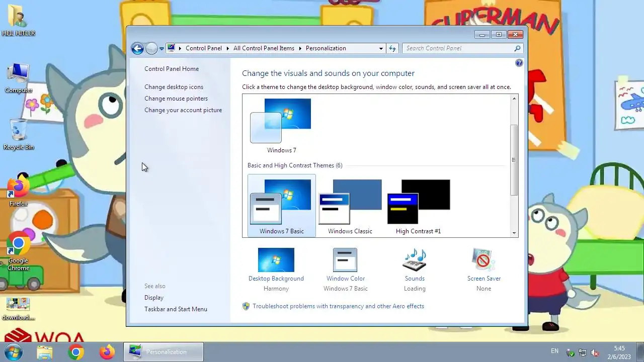The width and height of the screenshot is (644, 362).
Task: Click the Loading text under Sounds
Action: (x=415, y=289)
